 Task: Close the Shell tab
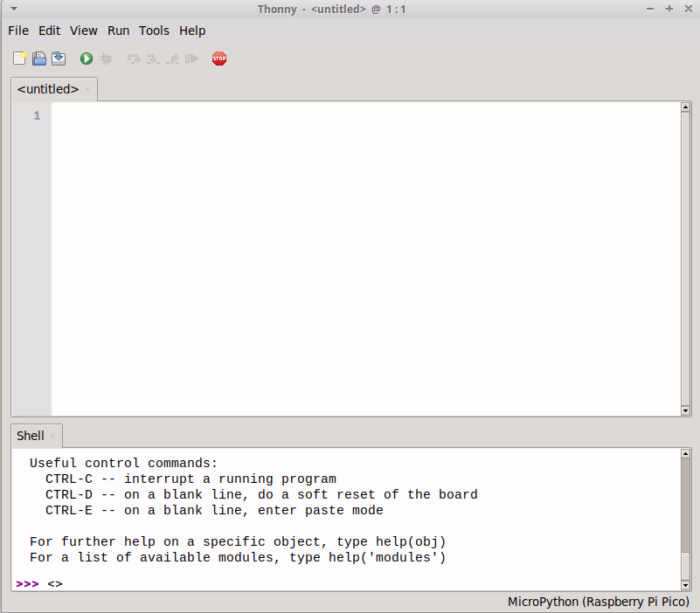click(x=52, y=436)
